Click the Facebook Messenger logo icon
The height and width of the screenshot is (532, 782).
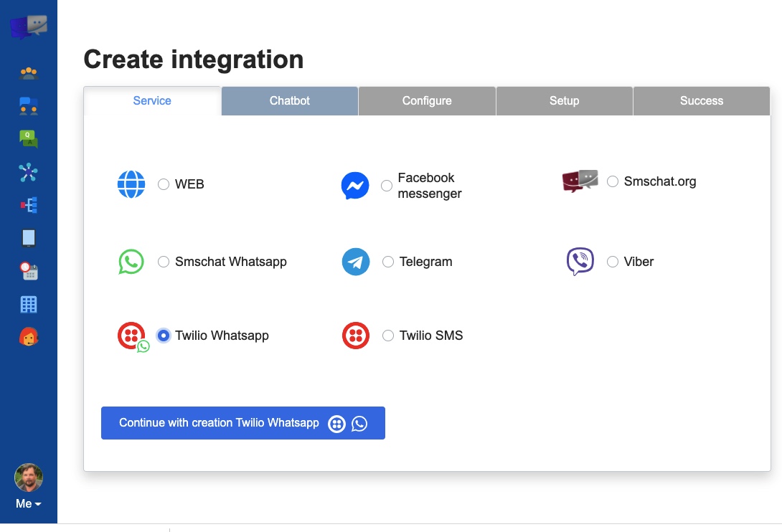tap(355, 186)
